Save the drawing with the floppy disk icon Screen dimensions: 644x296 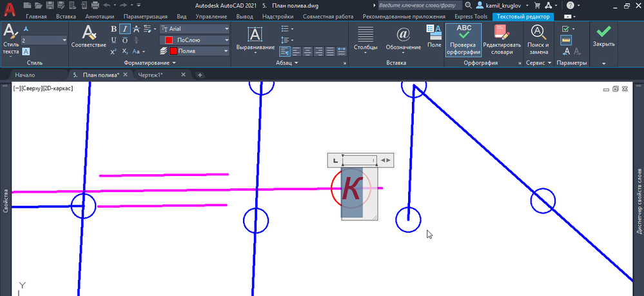coord(50,5)
